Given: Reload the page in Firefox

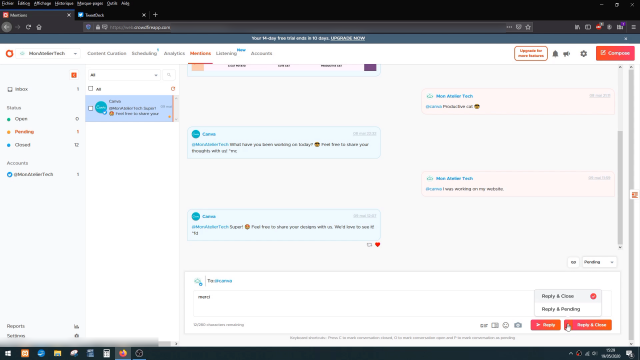Looking at the screenshot, I should click(x=28, y=27).
